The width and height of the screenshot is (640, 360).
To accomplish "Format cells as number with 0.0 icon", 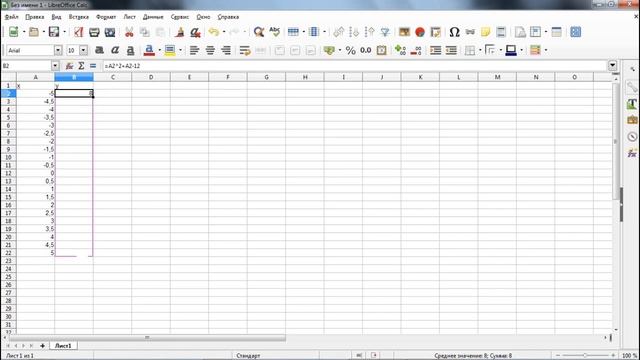I will pyautogui.click(x=366, y=50).
